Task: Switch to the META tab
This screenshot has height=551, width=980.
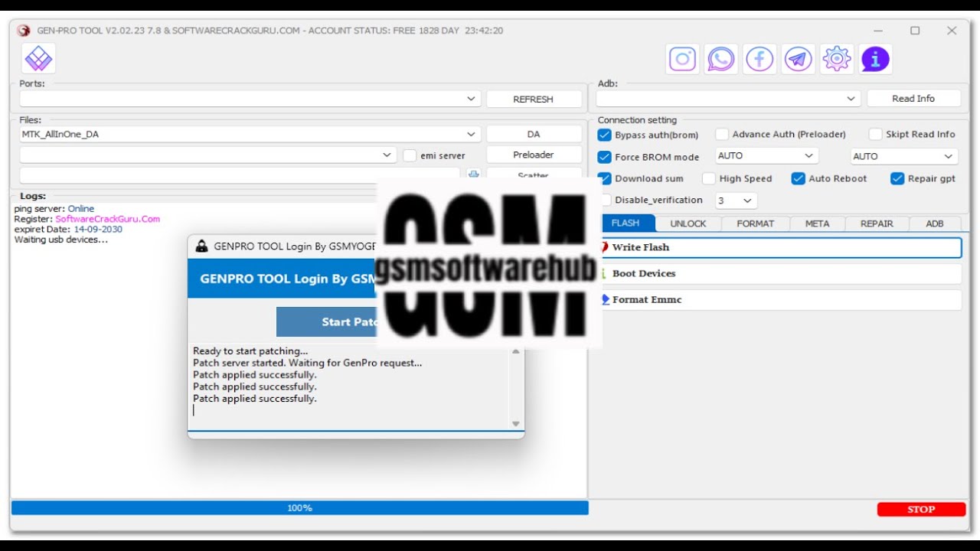Action: tap(817, 223)
